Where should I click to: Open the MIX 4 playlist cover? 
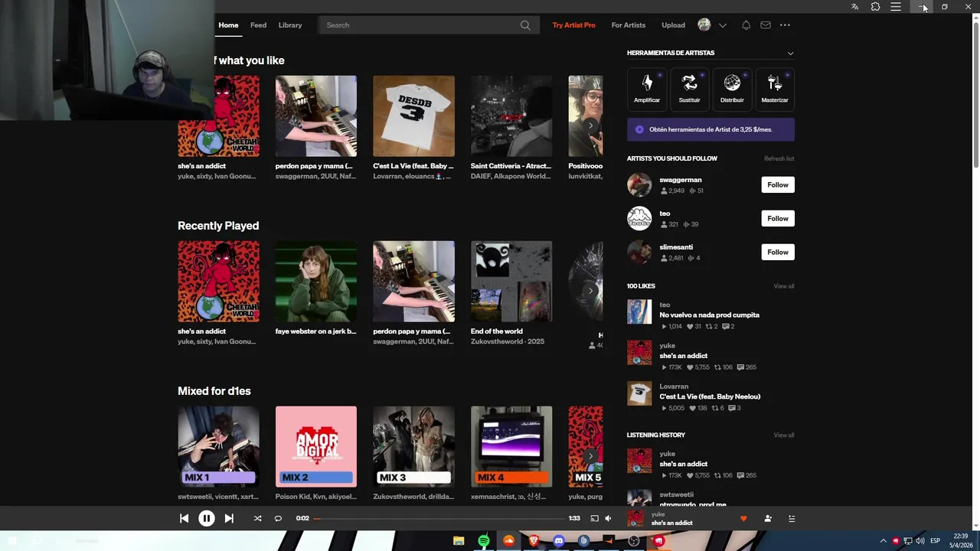point(511,447)
